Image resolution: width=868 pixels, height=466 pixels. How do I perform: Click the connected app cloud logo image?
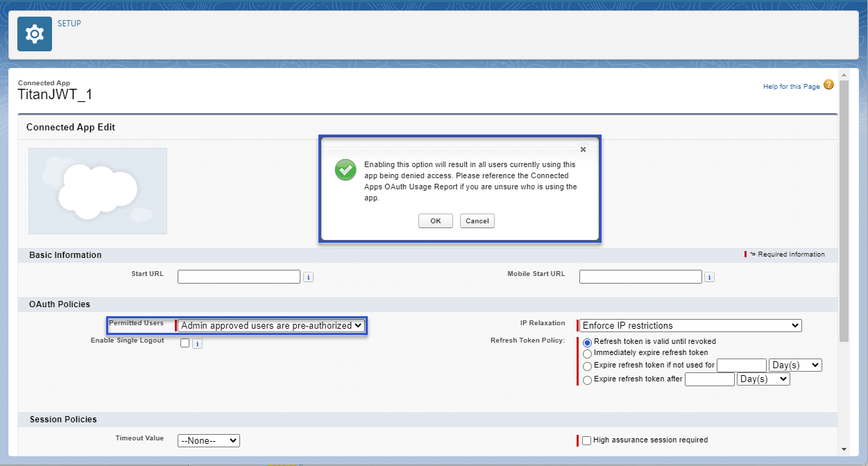point(97,190)
